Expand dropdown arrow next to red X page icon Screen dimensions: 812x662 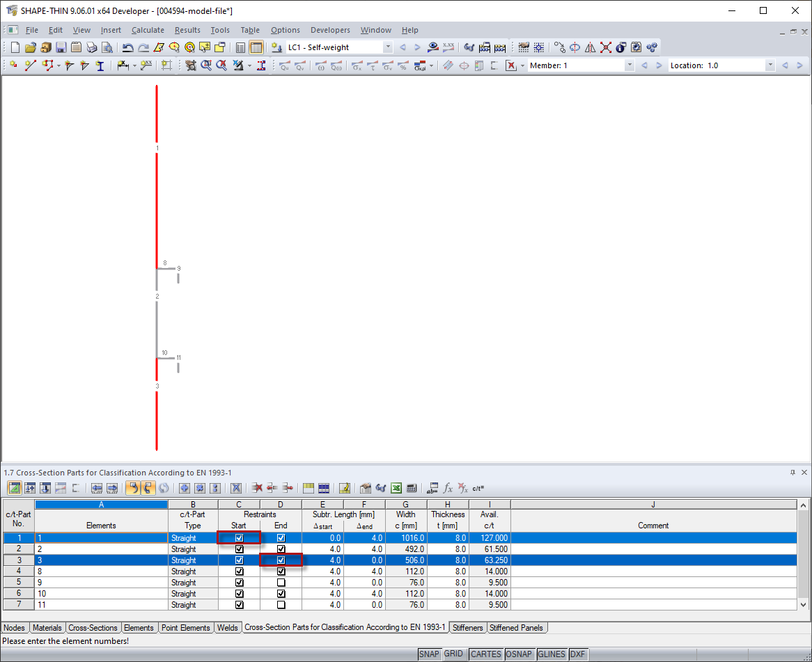(522, 65)
